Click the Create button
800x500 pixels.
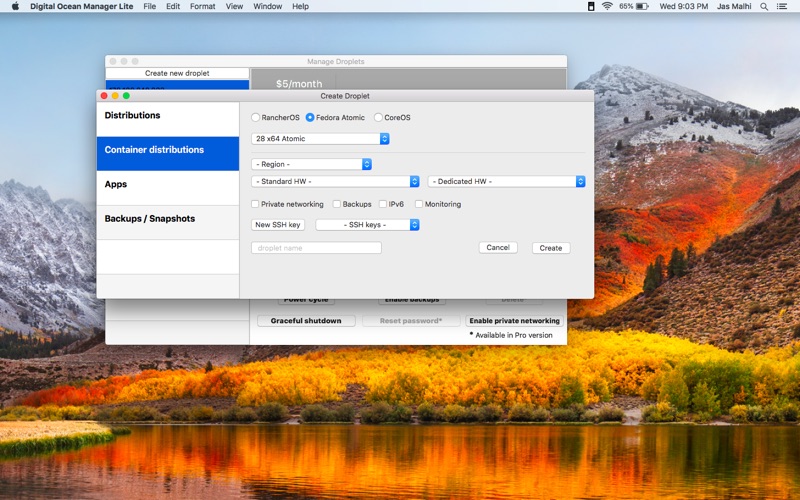(x=551, y=248)
